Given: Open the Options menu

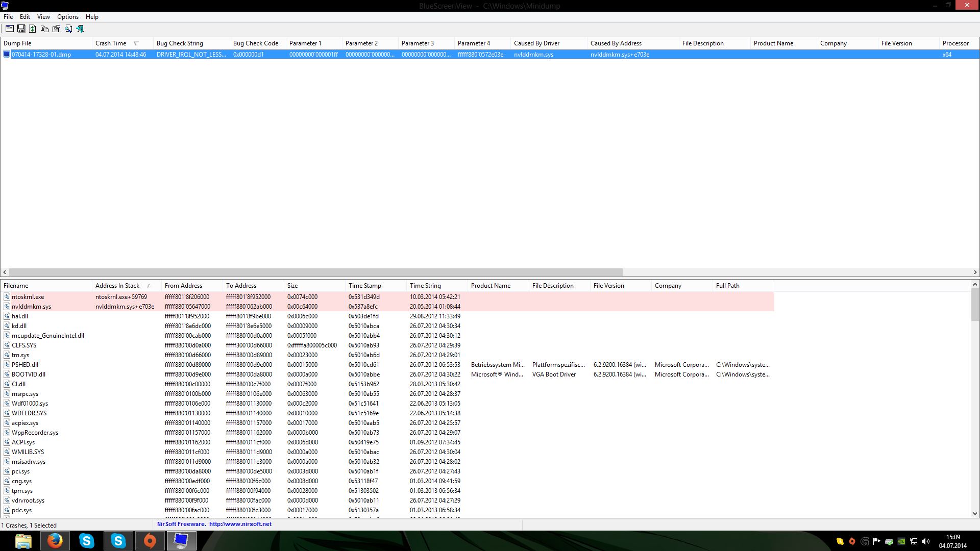Looking at the screenshot, I should point(67,17).
